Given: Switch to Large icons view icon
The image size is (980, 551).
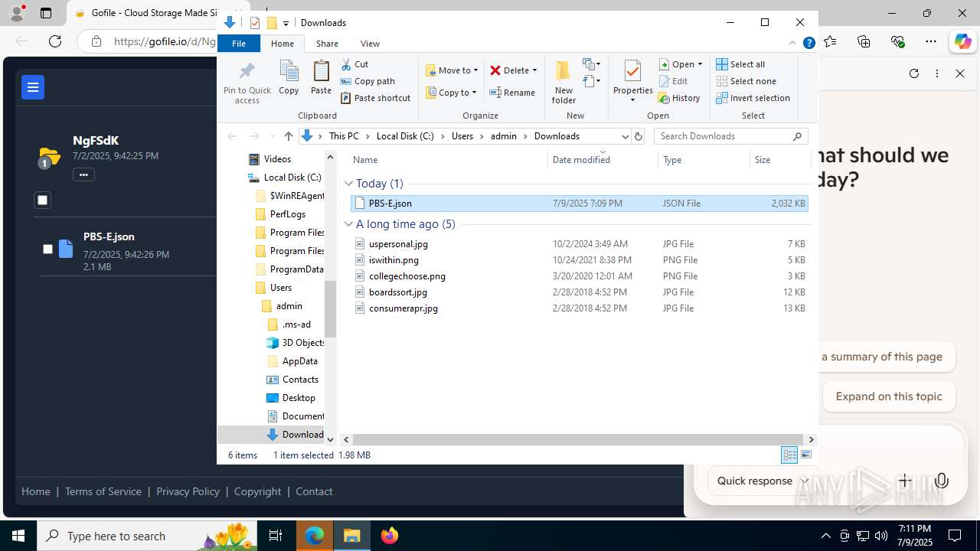Looking at the screenshot, I should tap(806, 455).
